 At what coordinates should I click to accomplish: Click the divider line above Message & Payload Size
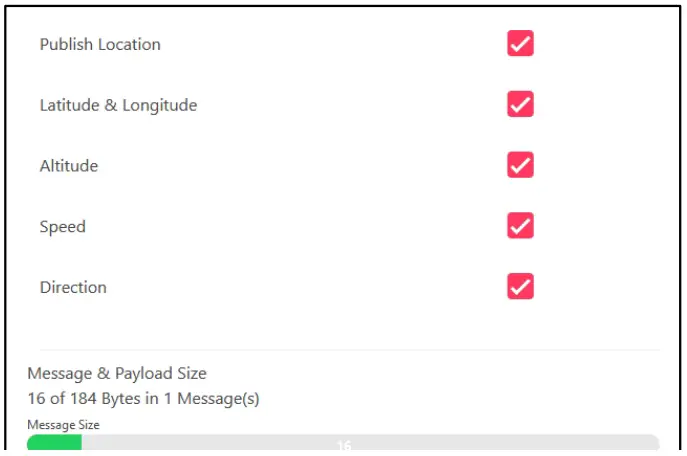pyautogui.click(x=343, y=350)
